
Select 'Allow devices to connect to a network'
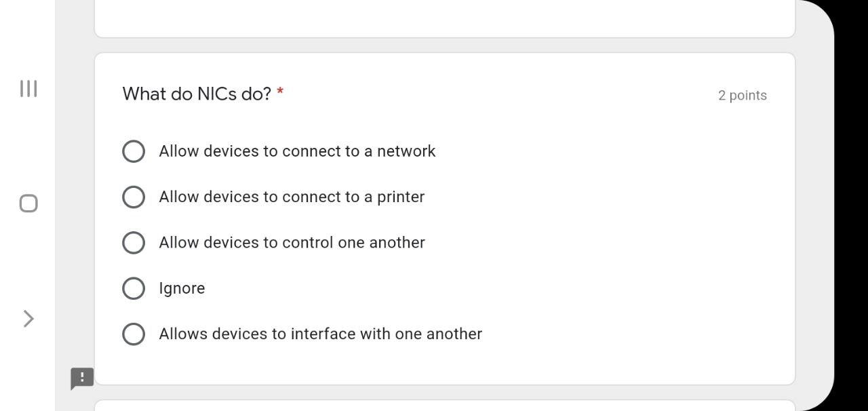click(x=134, y=151)
